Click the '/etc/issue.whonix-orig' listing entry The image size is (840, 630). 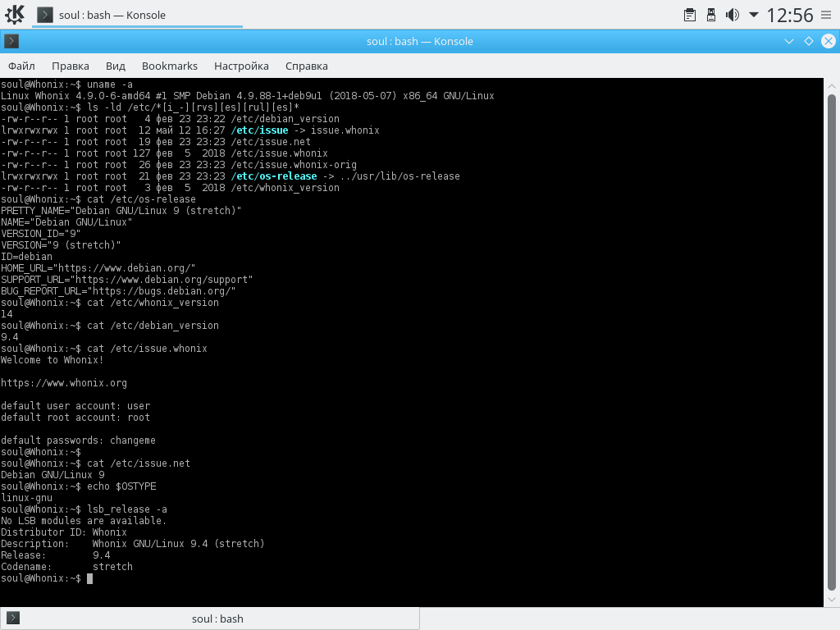pos(294,165)
